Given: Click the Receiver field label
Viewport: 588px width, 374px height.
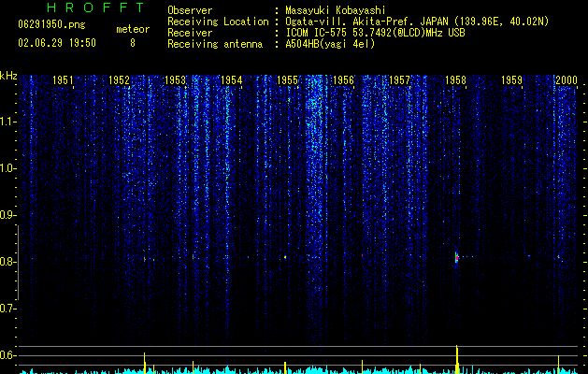Looking at the screenshot, I should point(190,33).
